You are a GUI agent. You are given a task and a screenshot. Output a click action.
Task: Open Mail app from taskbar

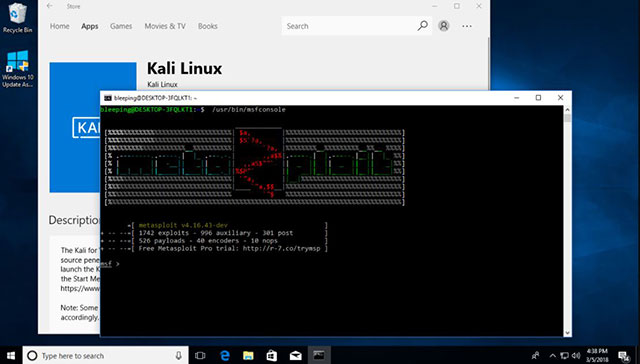pos(296,355)
